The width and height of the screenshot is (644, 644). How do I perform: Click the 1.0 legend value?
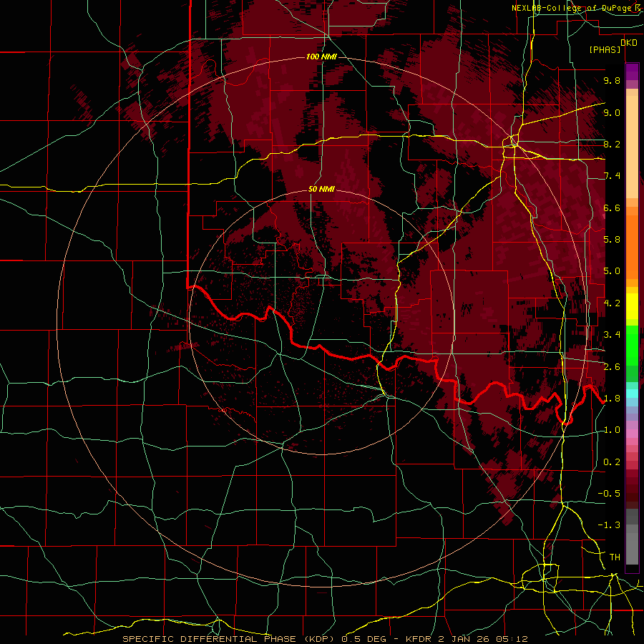(612, 430)
